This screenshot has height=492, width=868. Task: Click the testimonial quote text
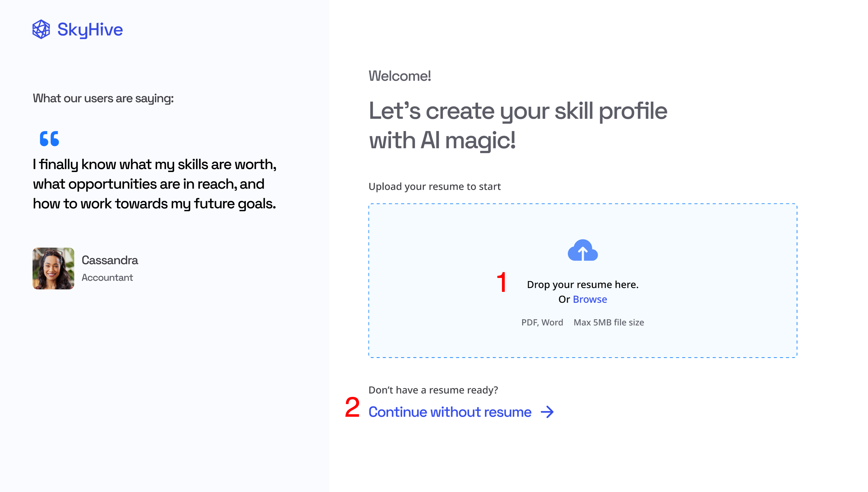click(x=154, y=184)
